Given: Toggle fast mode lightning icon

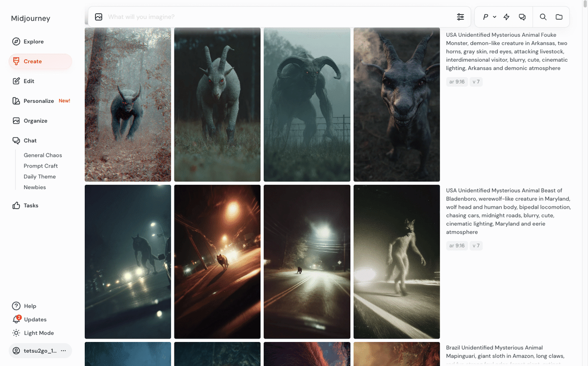Looking at the screenshot, I should pos(507,17).
